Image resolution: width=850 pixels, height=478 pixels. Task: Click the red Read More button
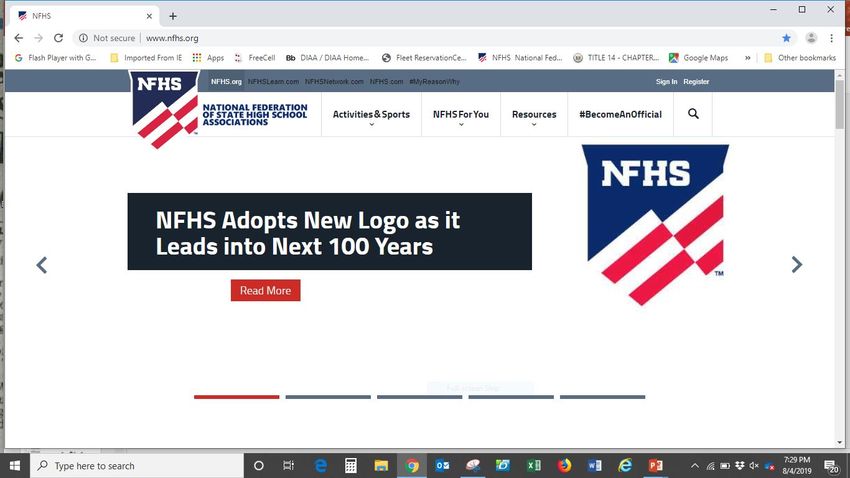266,290
